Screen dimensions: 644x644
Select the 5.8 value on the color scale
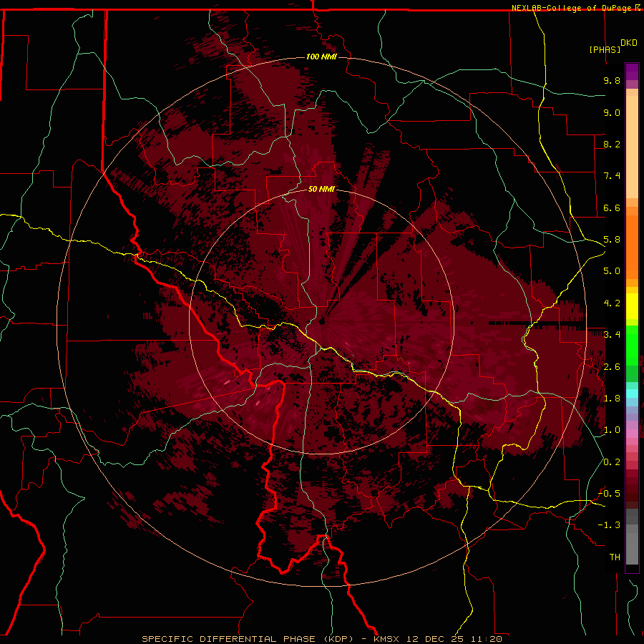pos(612,240)
